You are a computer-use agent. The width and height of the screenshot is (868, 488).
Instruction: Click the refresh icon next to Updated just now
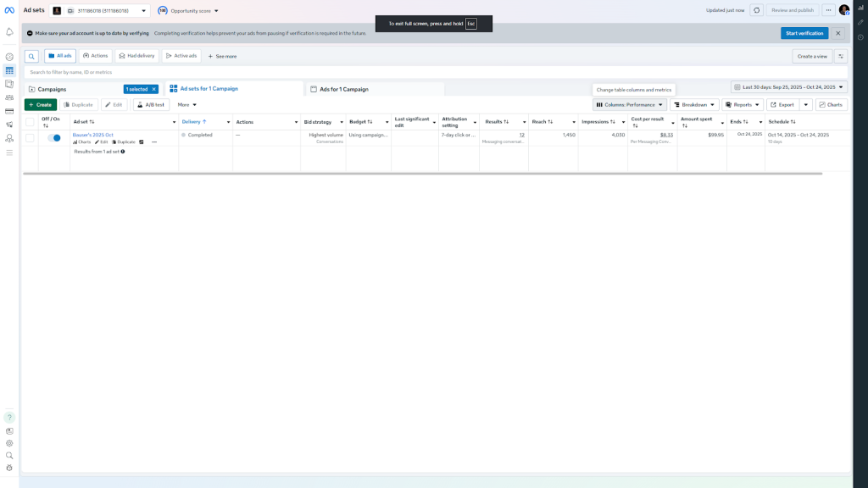757,10
